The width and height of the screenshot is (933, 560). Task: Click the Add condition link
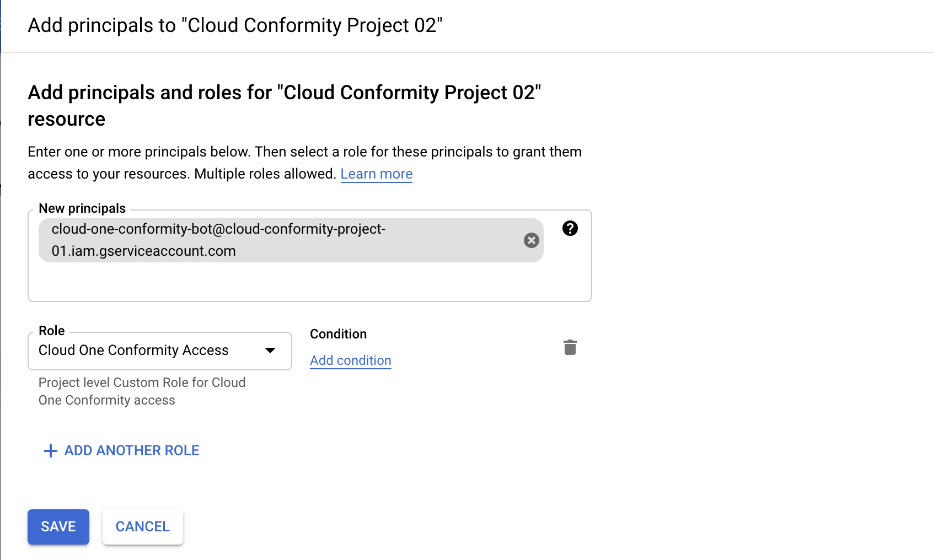350,360
